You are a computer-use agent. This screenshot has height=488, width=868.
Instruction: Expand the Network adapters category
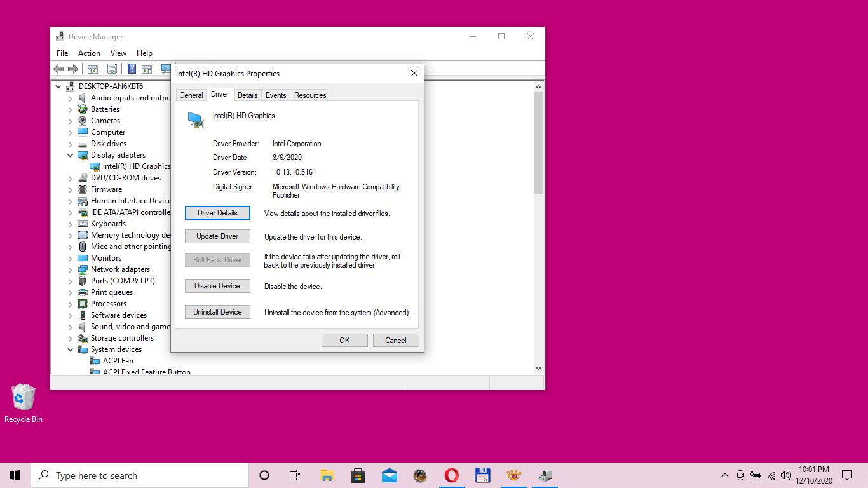(71, 269)
